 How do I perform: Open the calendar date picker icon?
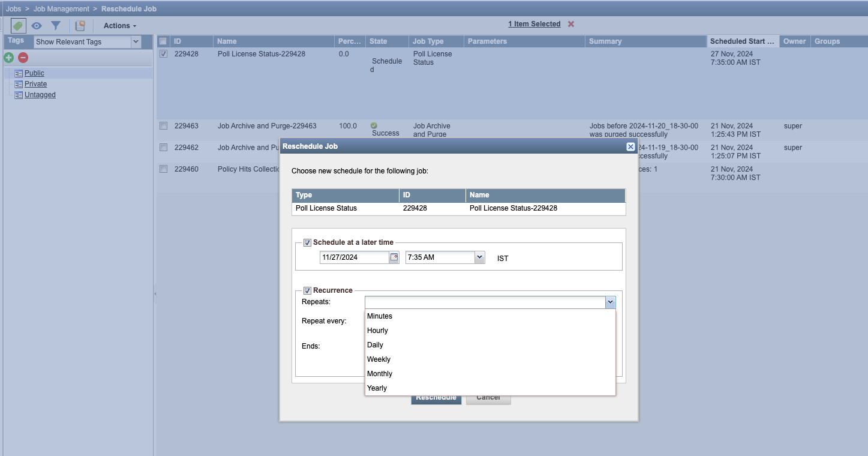[x=394, y=257]
